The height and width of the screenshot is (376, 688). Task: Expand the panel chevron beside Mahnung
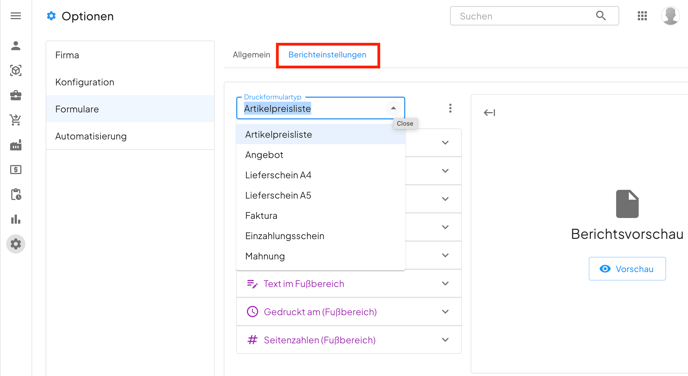pos(445,255)
